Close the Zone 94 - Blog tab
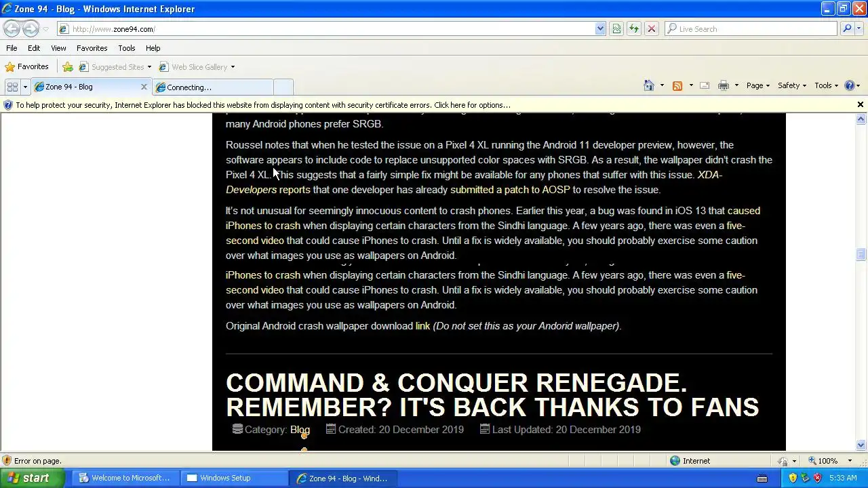 click(x=144, y=87)
